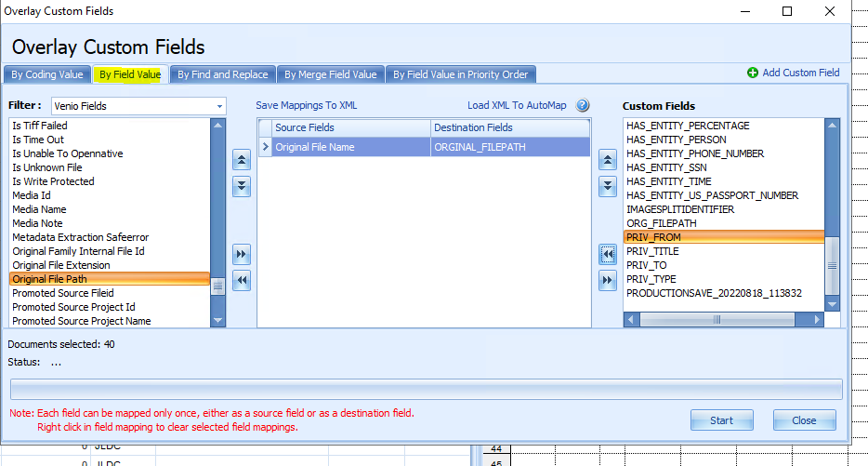Select Promoted Source Project Name field
The height and width of the screenshot is (466, 868).
click(x=110, y=321)
